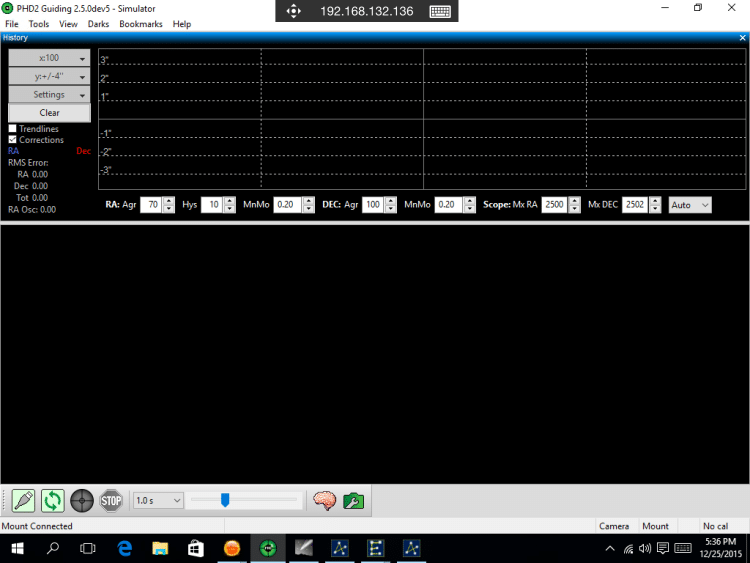
Task: Open camera settings wrench icon
Action: (353, 501)
